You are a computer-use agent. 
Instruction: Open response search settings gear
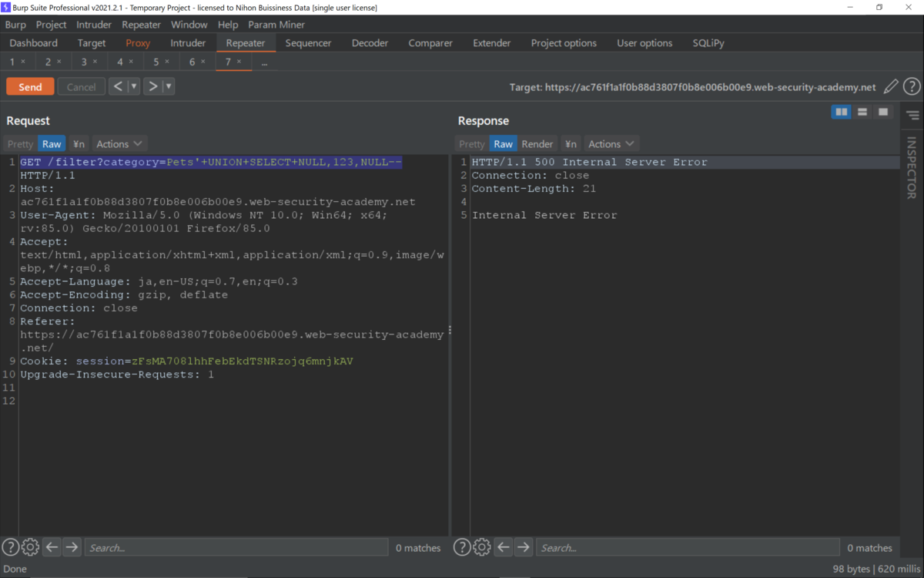(481, 547)
